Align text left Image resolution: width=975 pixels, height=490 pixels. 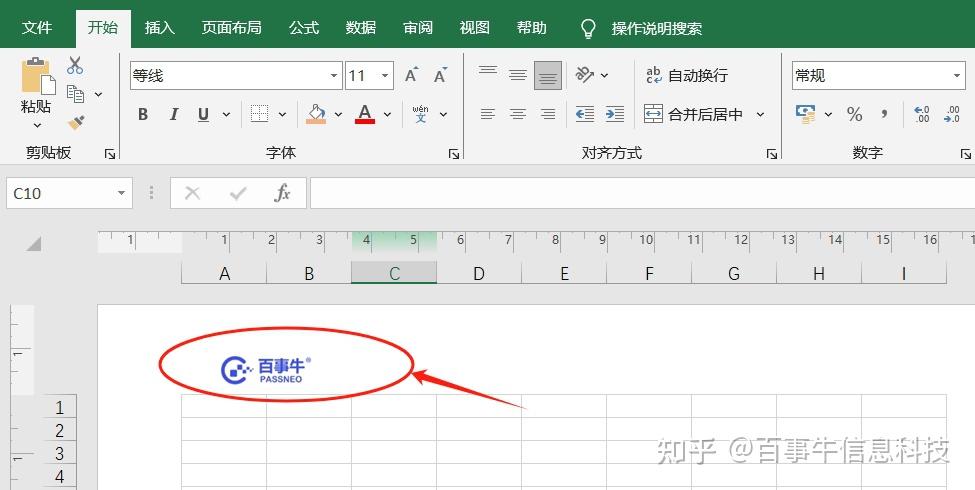point(488,114)
